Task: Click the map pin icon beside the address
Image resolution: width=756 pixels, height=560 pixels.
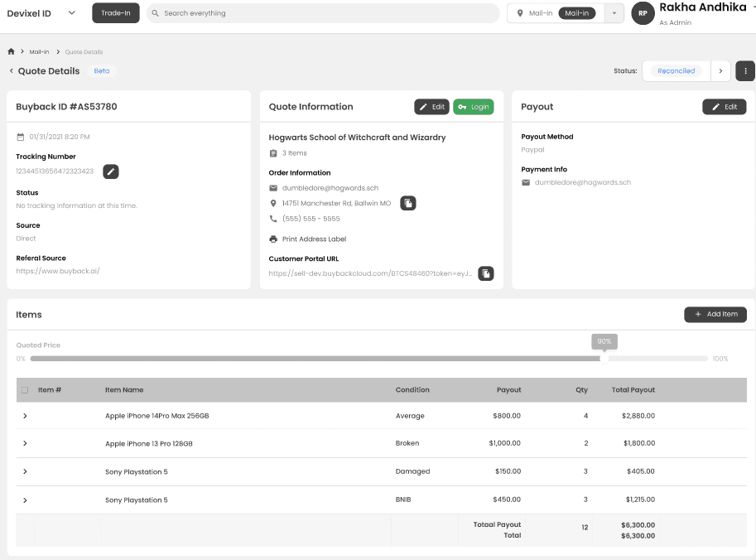Action: [x=273, y=203]
